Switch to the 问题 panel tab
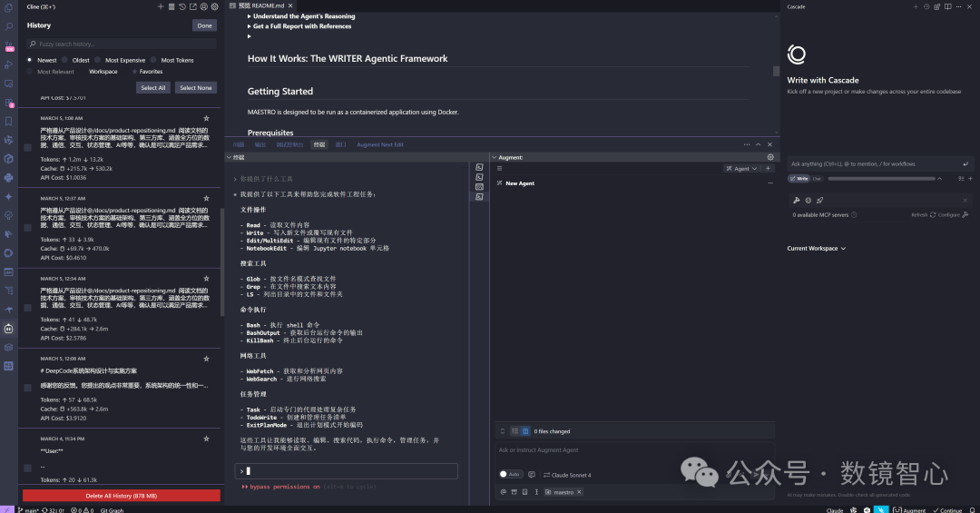 click(x=239, y=144)
